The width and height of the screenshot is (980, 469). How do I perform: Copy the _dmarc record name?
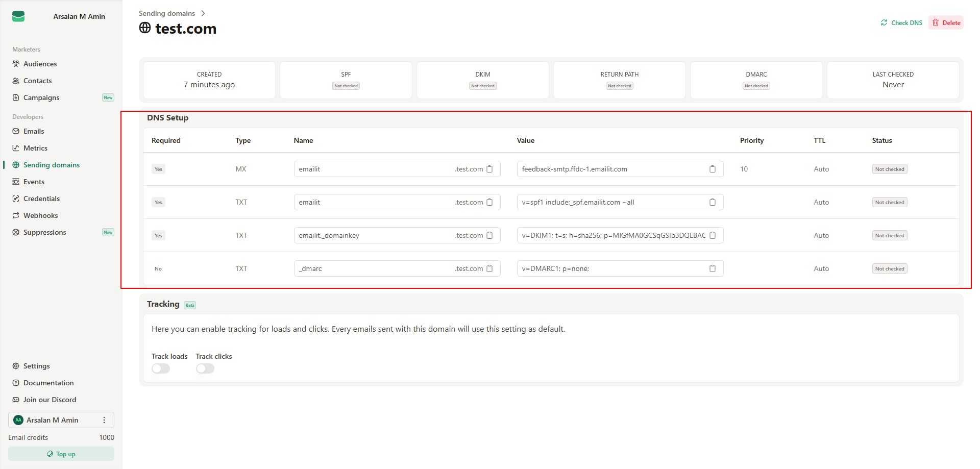click(x=489, y=268)
